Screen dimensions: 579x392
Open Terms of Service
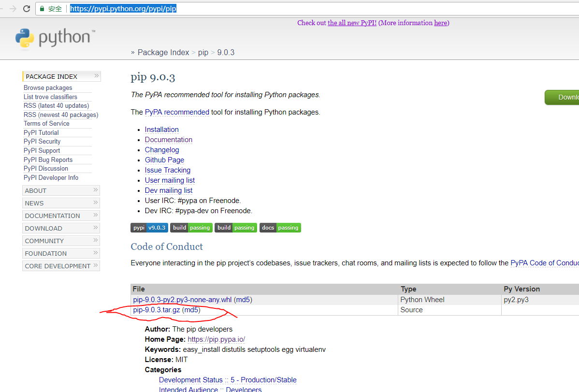46,123
